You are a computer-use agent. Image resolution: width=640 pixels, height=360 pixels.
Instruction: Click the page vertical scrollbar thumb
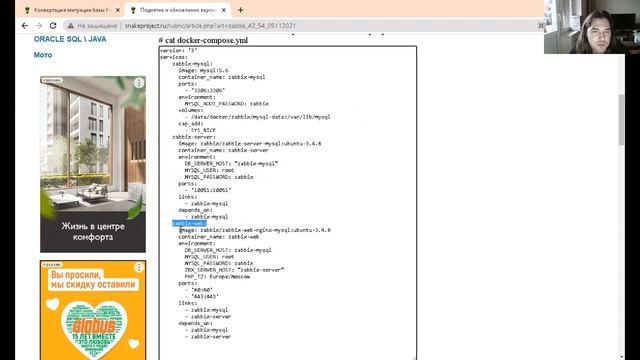(x=621, y=119)
